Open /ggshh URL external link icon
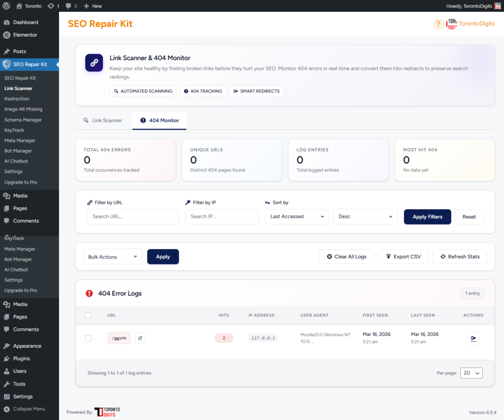 (x=140, y=338)
